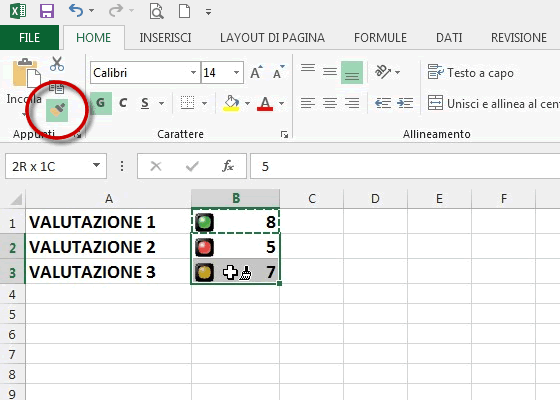Open the print preview magnifier icon

(156, 11)
